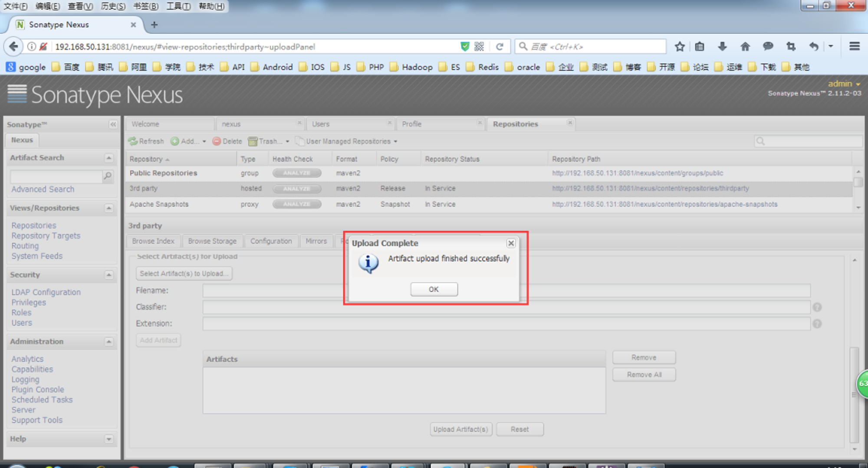This screenshot has width=868, height=468.
Task: Go to the browser home icon
Action: 745,46
